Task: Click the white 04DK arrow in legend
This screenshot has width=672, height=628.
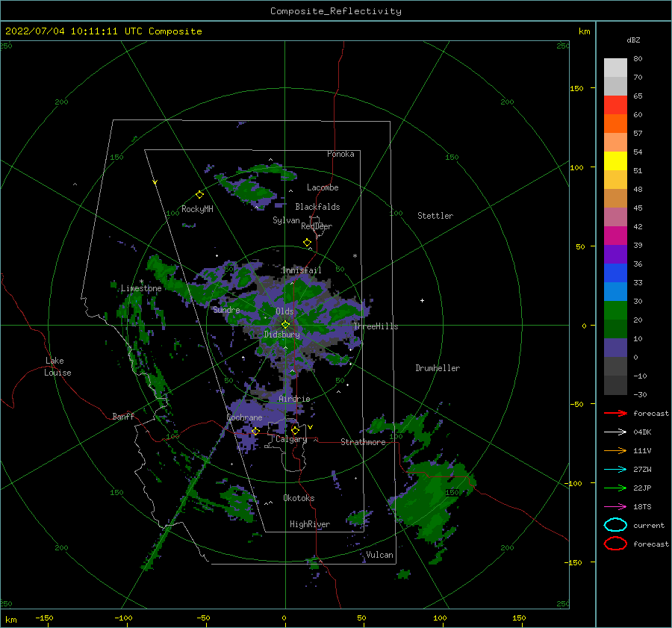Action: click(615, 432)
